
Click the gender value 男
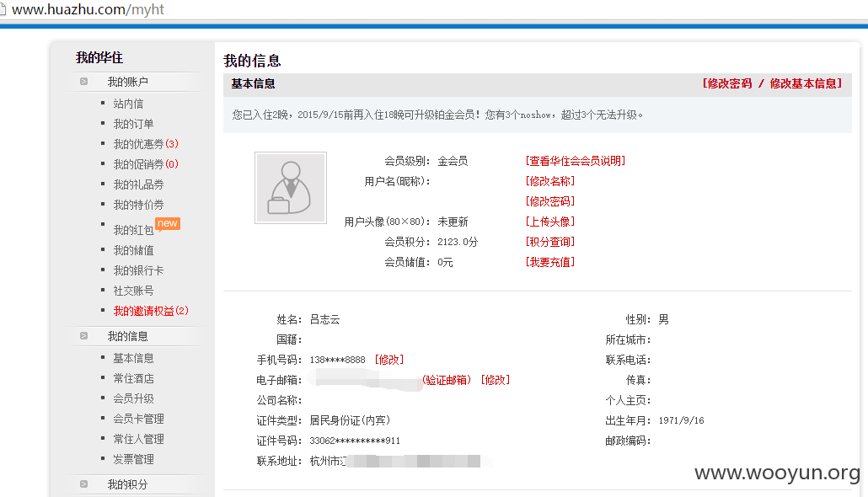(x=664, y=319)
